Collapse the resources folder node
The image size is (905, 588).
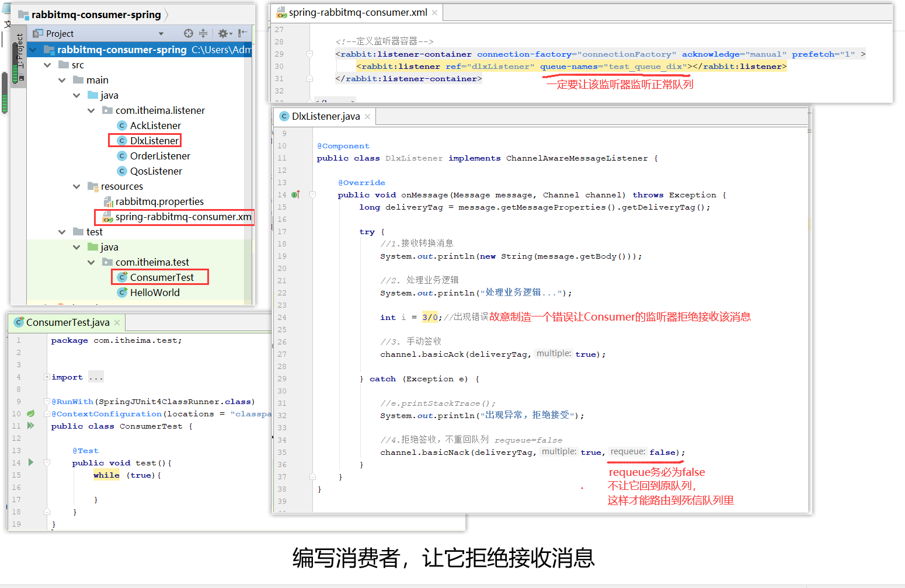pyautogui.click(x=76, y=186)
